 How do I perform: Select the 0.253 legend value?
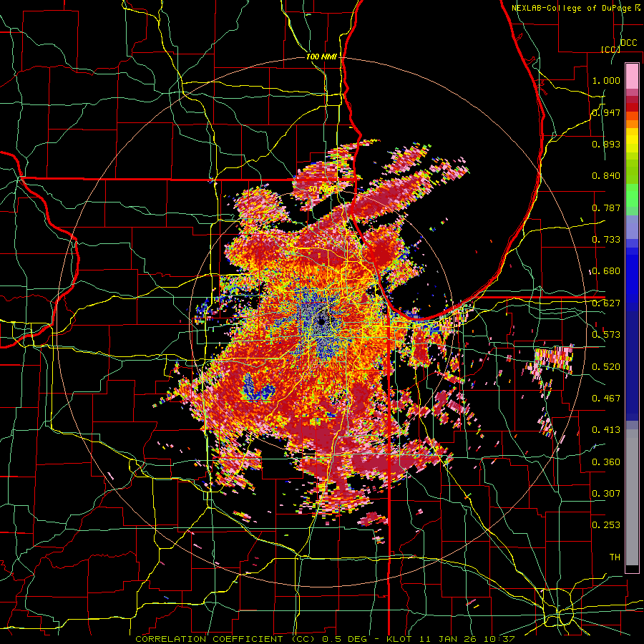pyautogui.click(x=606, y=525)
